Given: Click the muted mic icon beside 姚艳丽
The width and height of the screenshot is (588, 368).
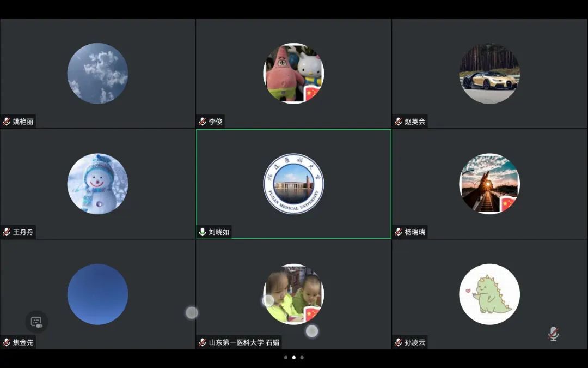Looking at the screenshot, I should click(x=7, y=122).
